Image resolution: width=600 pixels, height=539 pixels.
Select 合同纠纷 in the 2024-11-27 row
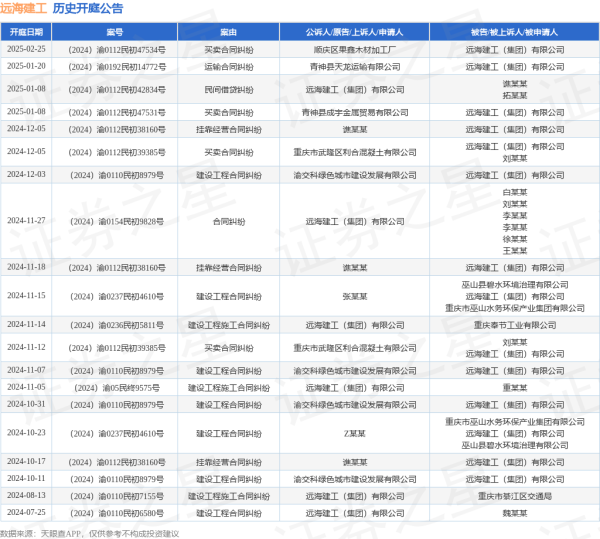pos(228,221)
